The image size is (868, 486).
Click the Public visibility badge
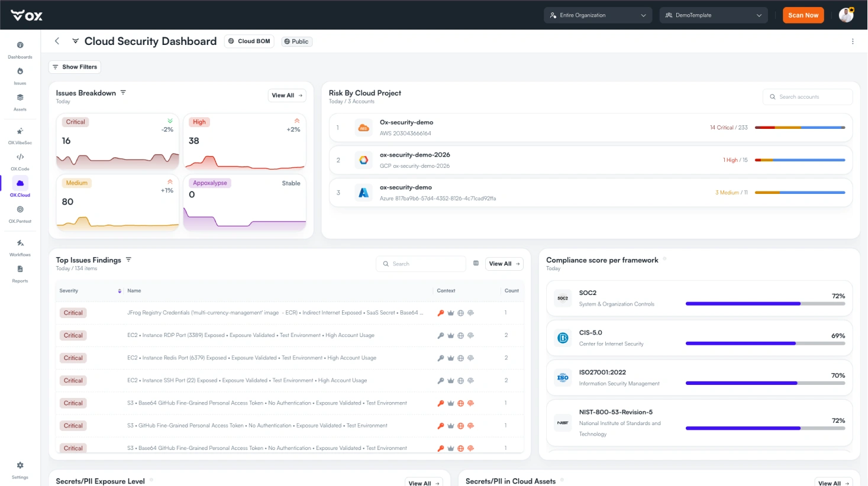[296, 41]
